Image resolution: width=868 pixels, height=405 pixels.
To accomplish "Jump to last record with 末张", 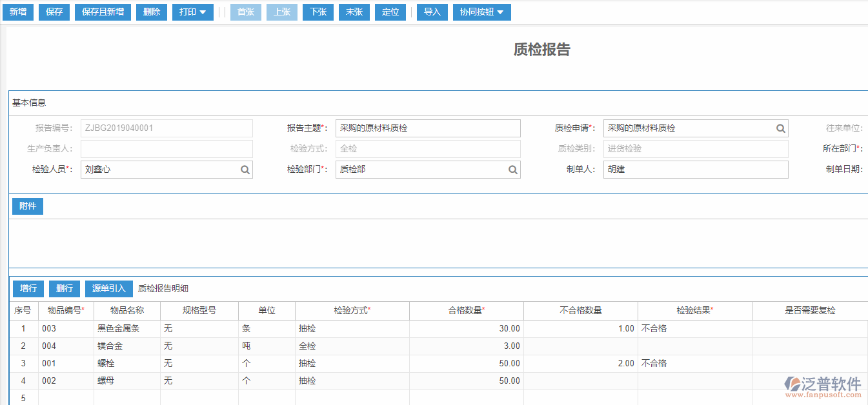I will pos(354,12).
